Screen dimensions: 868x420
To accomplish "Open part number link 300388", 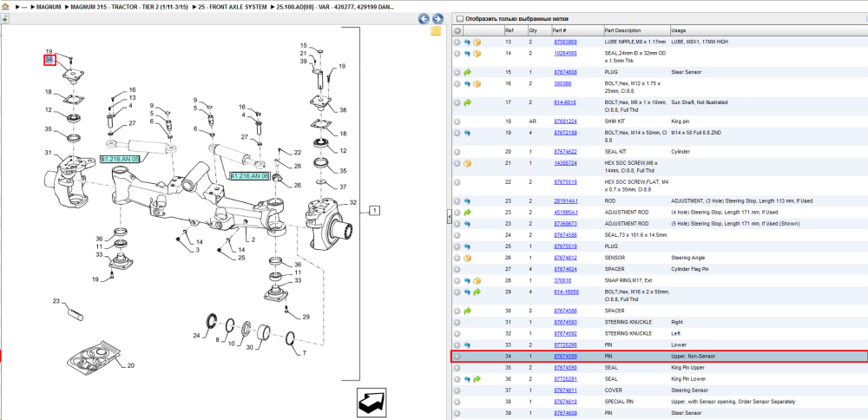I will click(562, 84).
